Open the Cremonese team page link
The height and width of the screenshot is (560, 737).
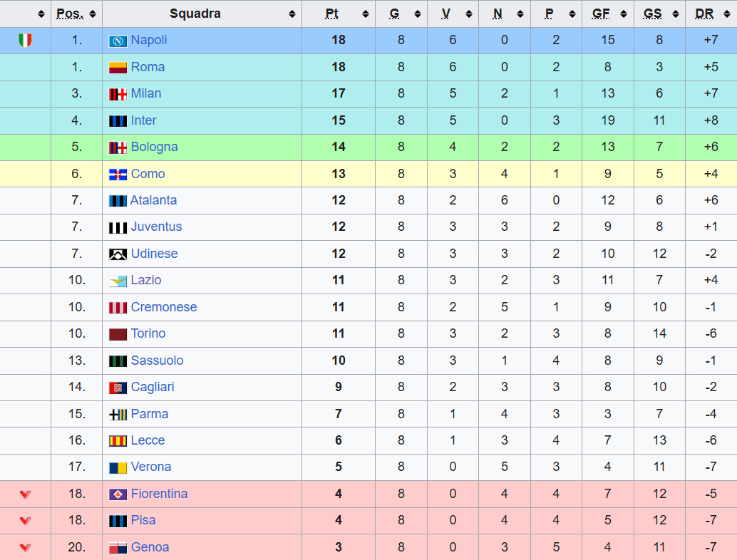tap(163, 307)
